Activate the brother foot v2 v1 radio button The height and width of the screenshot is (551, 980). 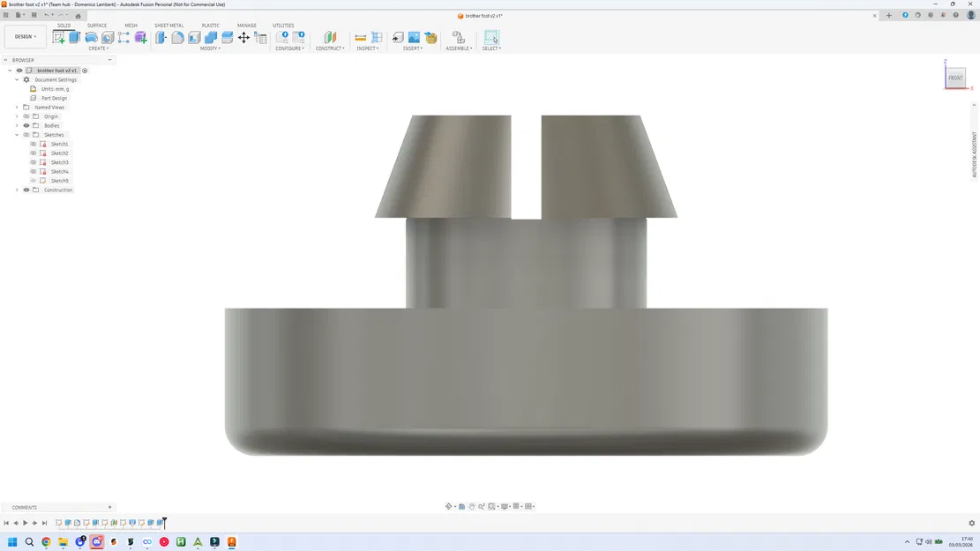click(x=85, y=71)
